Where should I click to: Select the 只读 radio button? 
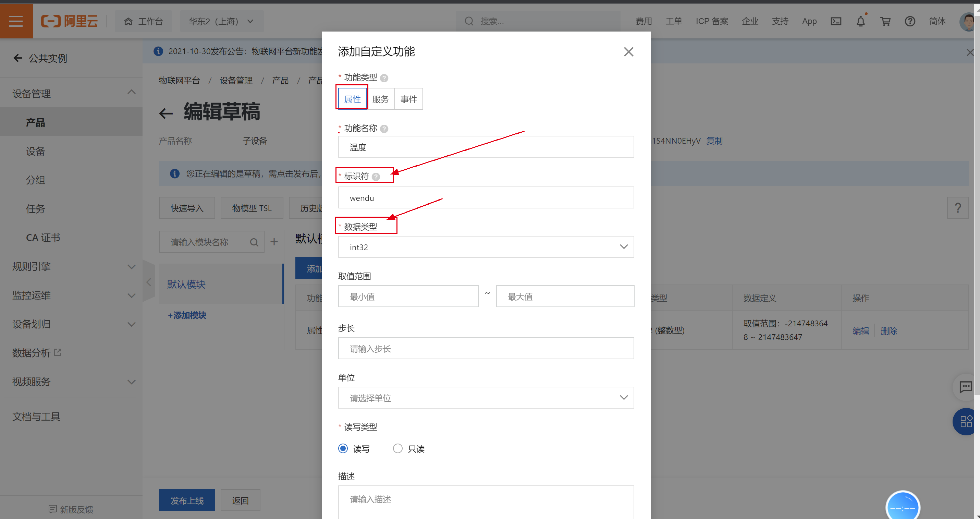point(397,448)
